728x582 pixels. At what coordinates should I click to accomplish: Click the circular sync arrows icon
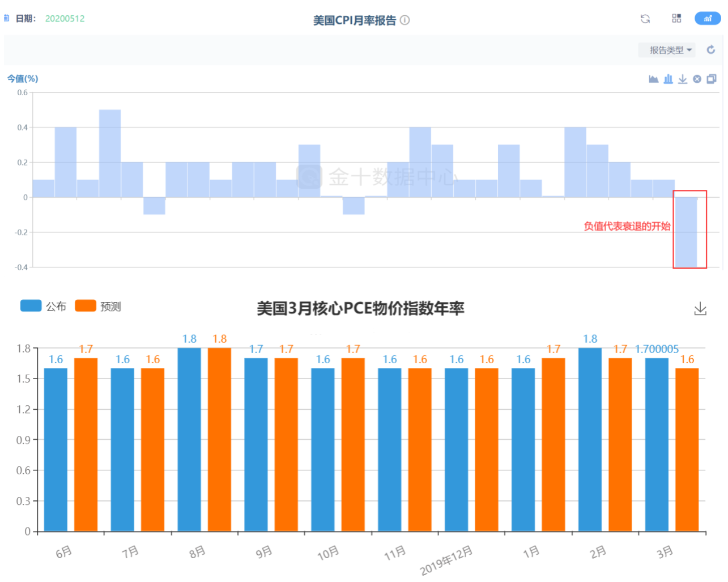645,19
